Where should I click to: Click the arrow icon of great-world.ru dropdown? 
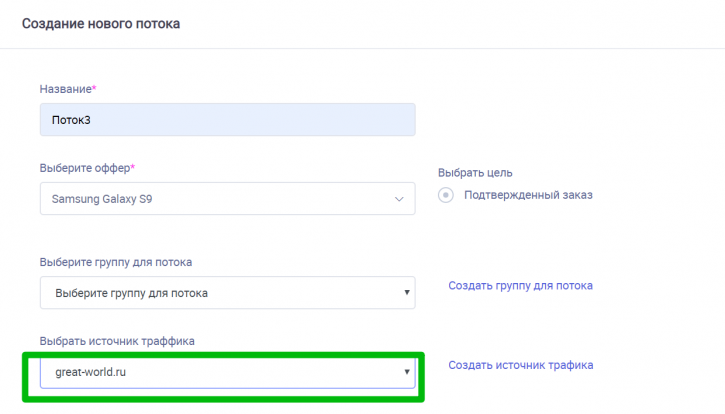click(407, 372)
